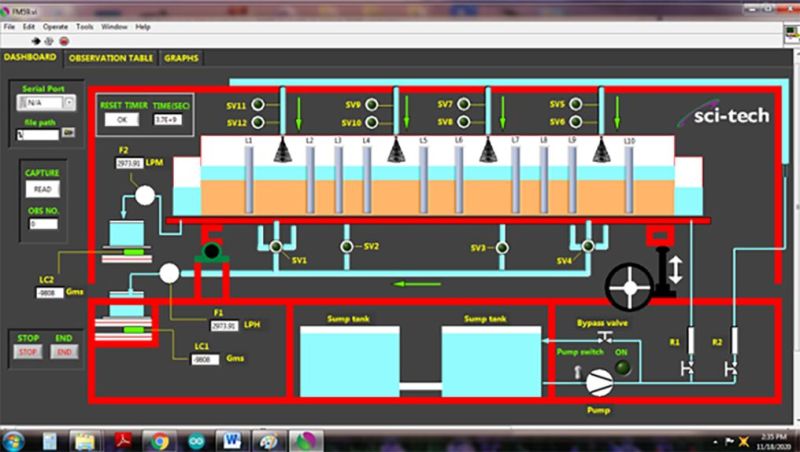Click the Run Continuously toolbar icon
The image size is (800, 452).
(x=51, y=41)
